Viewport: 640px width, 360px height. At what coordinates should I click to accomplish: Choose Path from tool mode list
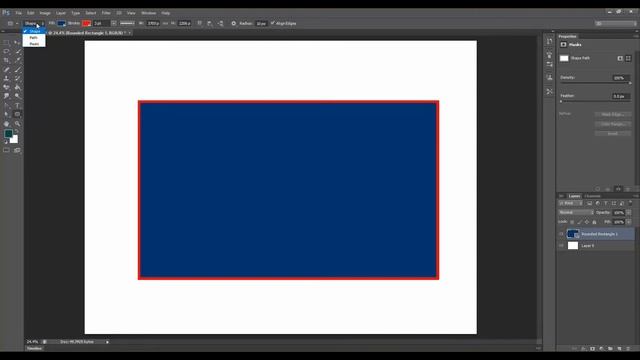pyautogui.click(x=33, y=38)
